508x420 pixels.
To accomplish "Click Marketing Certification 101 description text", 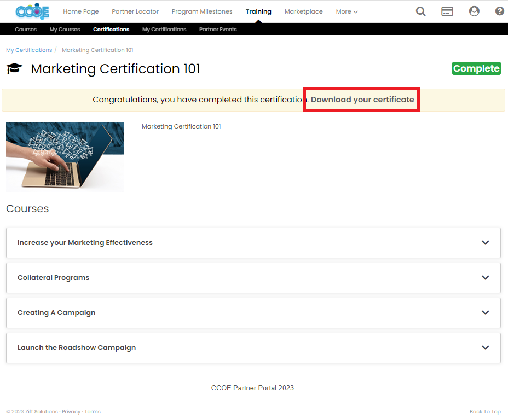I will [x=181, y=126].
